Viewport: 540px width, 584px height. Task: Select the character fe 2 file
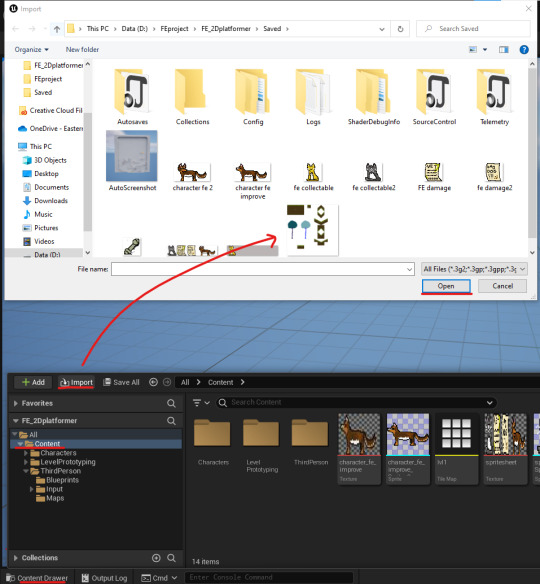click(x=193, y=177)
